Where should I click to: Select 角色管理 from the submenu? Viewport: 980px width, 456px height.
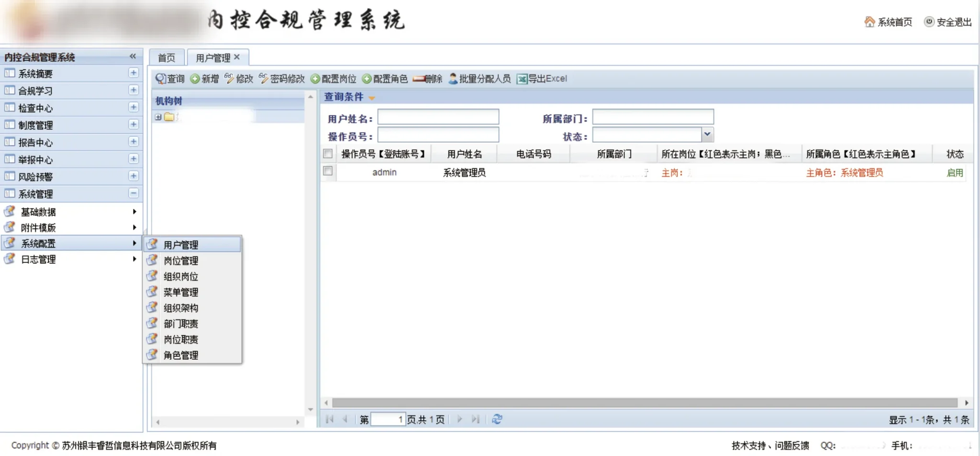click(181, 355)
